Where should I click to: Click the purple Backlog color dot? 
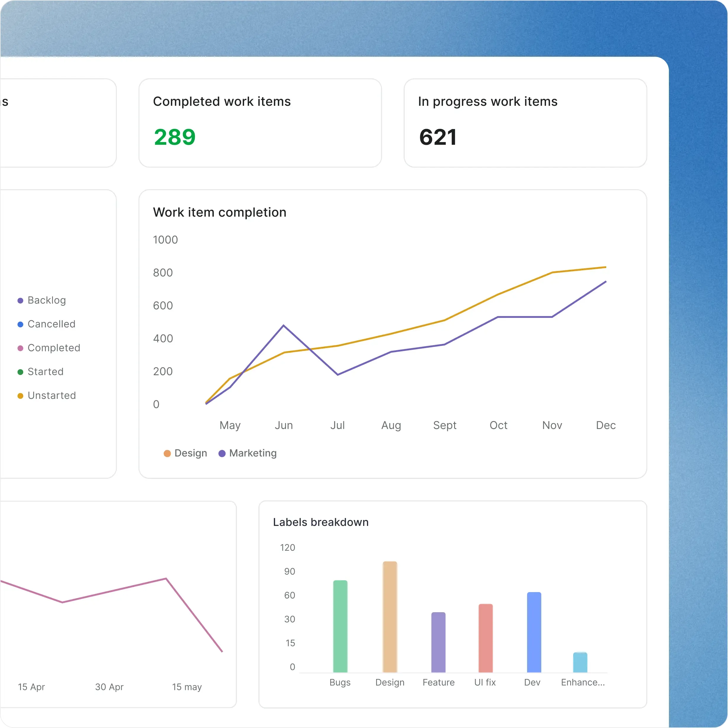click(20, 300)
